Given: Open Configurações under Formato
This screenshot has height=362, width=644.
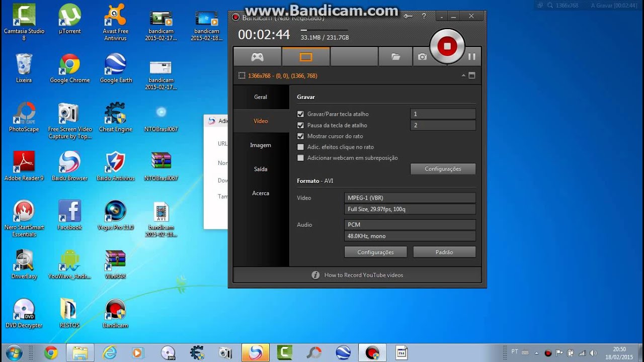Looking at the screenshot, I should coord(375,252).
